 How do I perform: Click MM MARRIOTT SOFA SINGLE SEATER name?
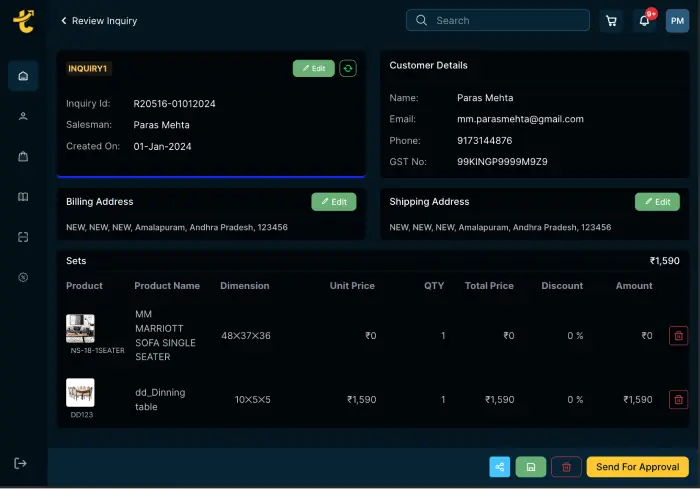[x=165, y=335]
